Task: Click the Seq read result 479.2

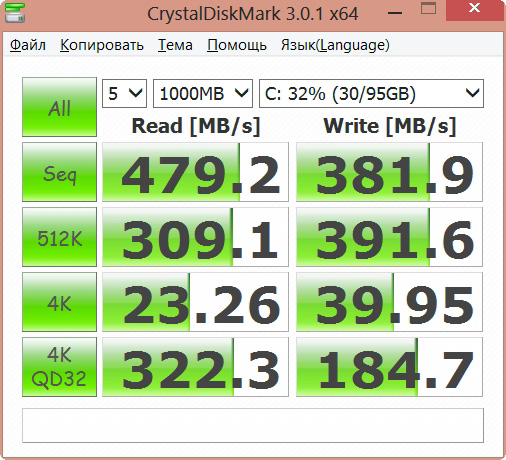Action: pos(195,172)
